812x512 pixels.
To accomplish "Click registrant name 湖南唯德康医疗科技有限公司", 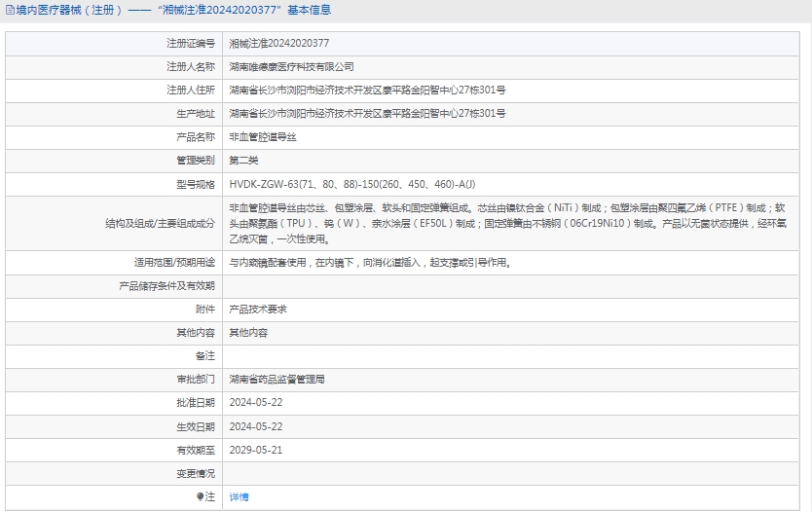I will (291, 67).
